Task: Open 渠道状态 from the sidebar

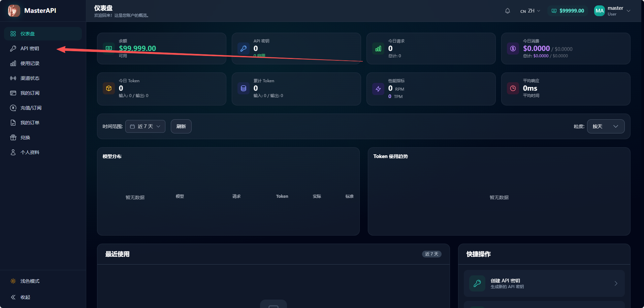Action: coord(43,78)
